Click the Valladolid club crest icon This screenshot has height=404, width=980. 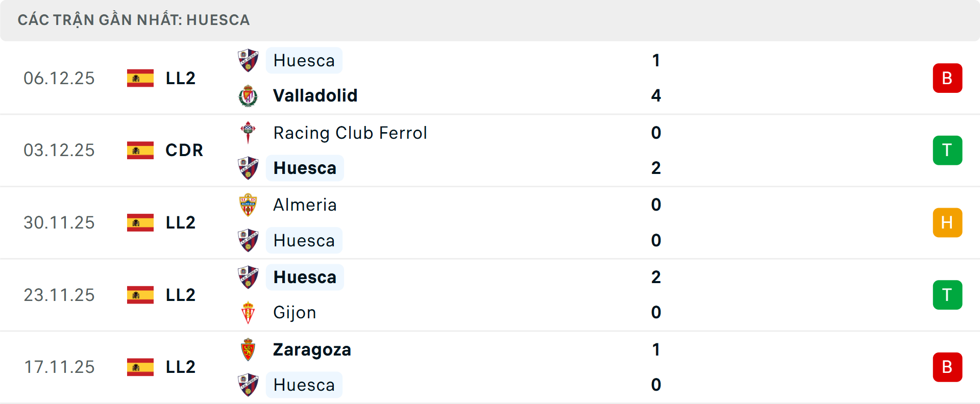(248, 96)
